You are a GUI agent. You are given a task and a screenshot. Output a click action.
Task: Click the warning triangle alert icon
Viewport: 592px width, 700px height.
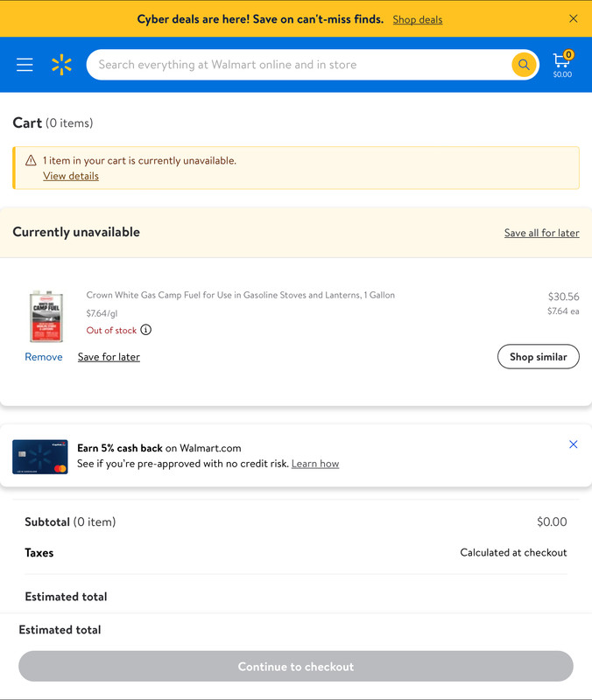click(31, 160)
